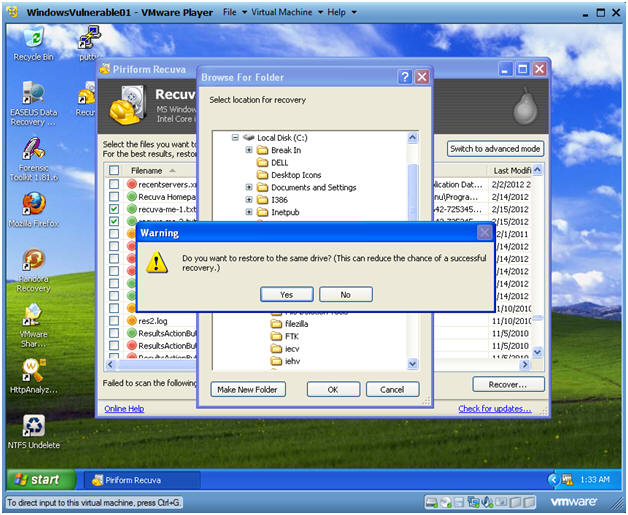628x515 pixels.
Task: Click the system tray network icon
Action: point(567,479)
